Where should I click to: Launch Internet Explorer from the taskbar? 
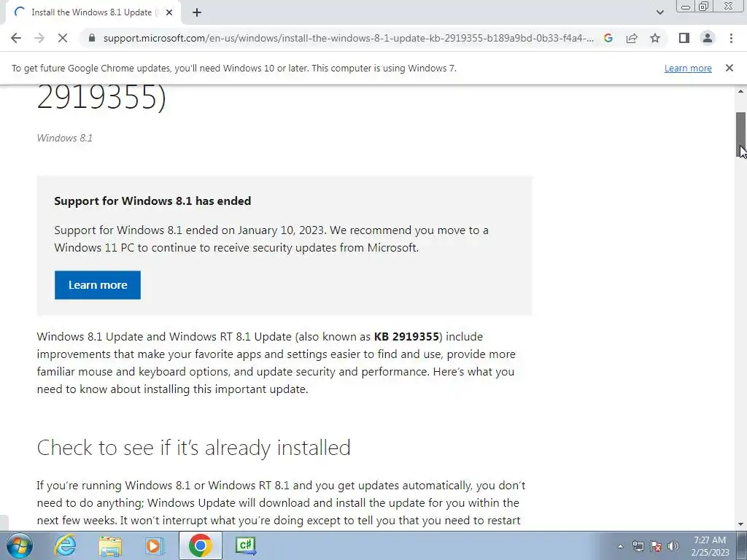pos(65,545)
